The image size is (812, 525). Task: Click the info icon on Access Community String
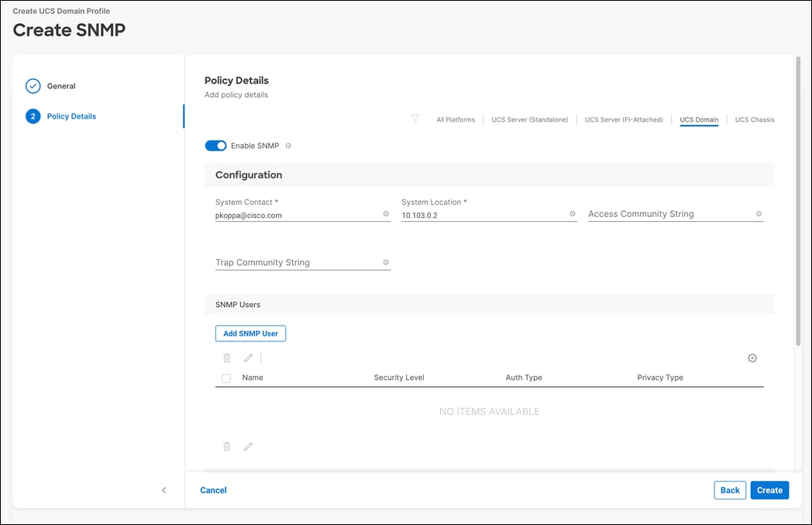pyautogui.click(x=759, y=213)
